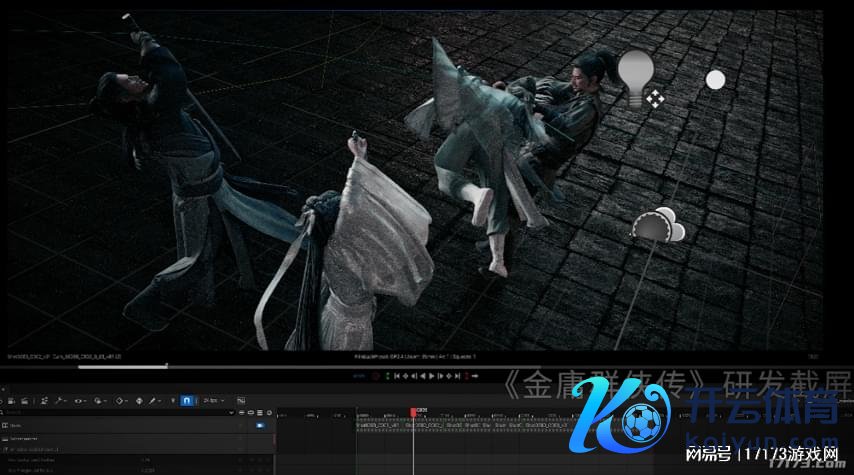Select the Shots track row

tap(100, 425)
